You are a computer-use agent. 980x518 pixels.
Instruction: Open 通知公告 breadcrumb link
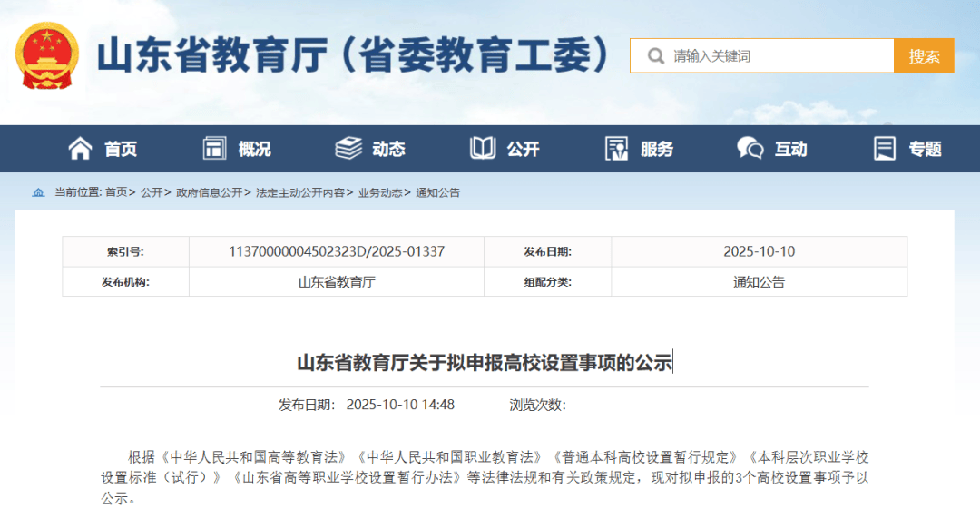pos(438,192)
